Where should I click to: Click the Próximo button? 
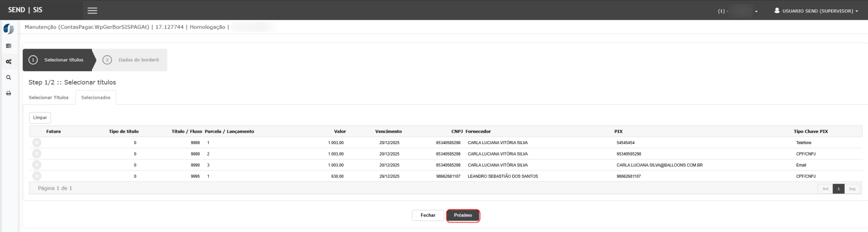tap(463, 215)
